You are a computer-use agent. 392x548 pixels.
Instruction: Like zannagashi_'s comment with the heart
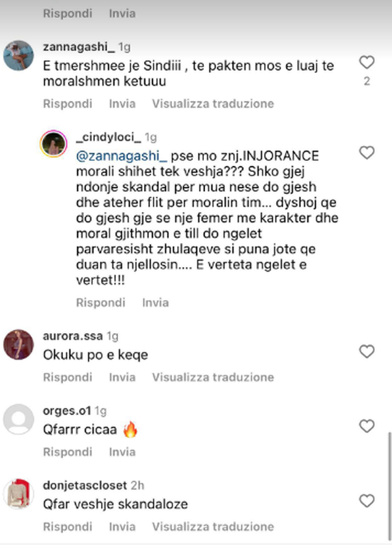click(366, 62)
